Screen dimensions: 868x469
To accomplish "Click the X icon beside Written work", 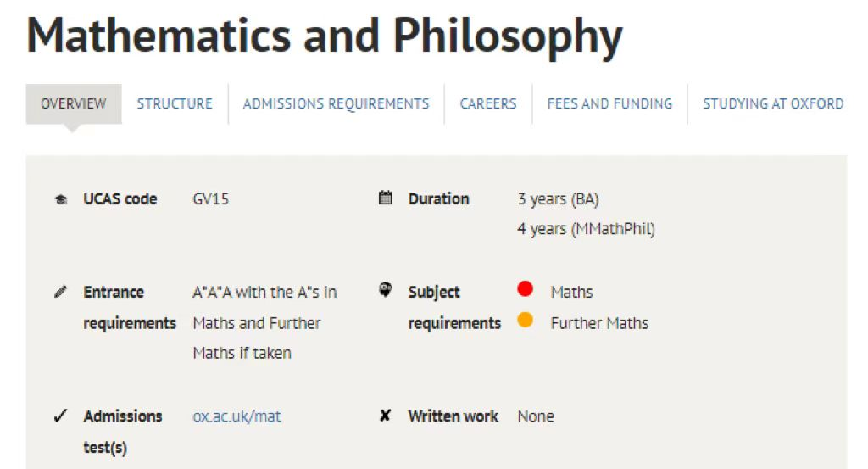I will coord(386,416).
